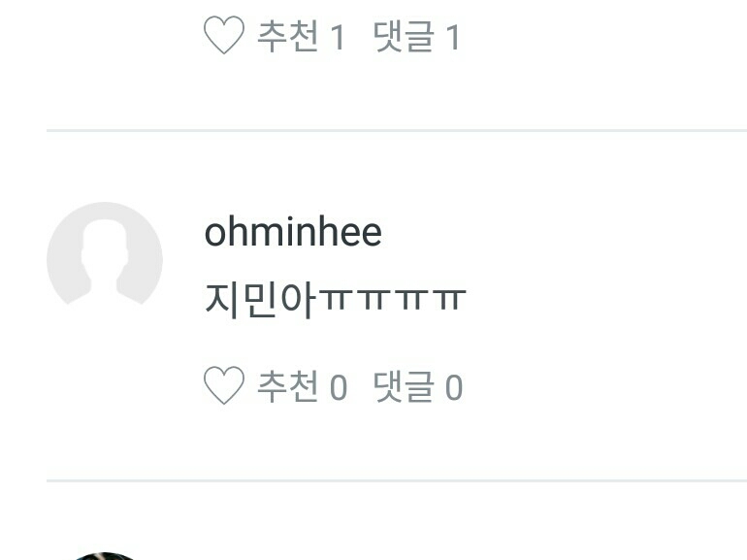Click the ㅠㅠㅠㅠ characters in the comment
This screenshot has height=560, width=747.
coord(392,299)
